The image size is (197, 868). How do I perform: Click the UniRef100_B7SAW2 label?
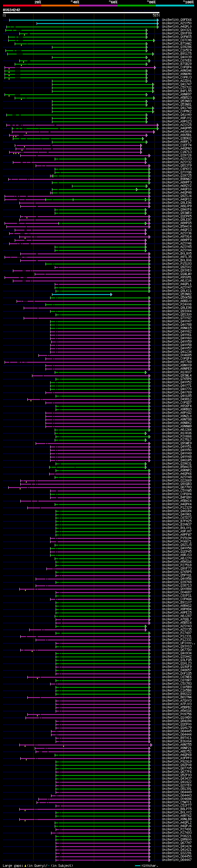pos(176,44)
